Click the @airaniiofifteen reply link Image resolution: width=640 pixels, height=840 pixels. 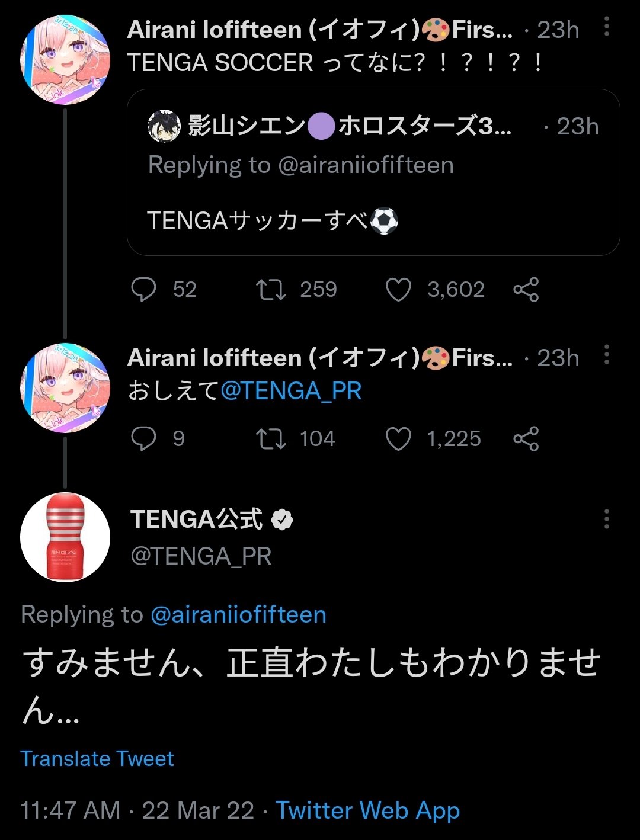[238, 615]
